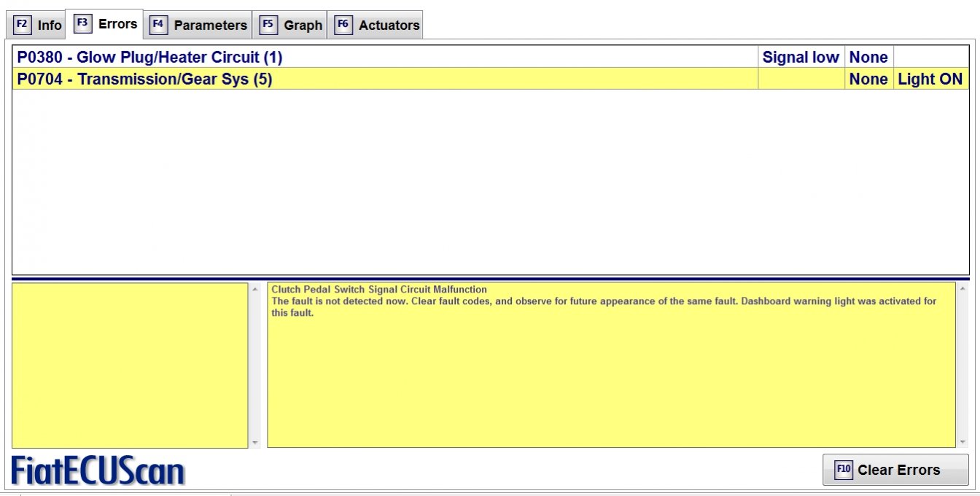Click the None cell in the P0380 row

[868, 57]
